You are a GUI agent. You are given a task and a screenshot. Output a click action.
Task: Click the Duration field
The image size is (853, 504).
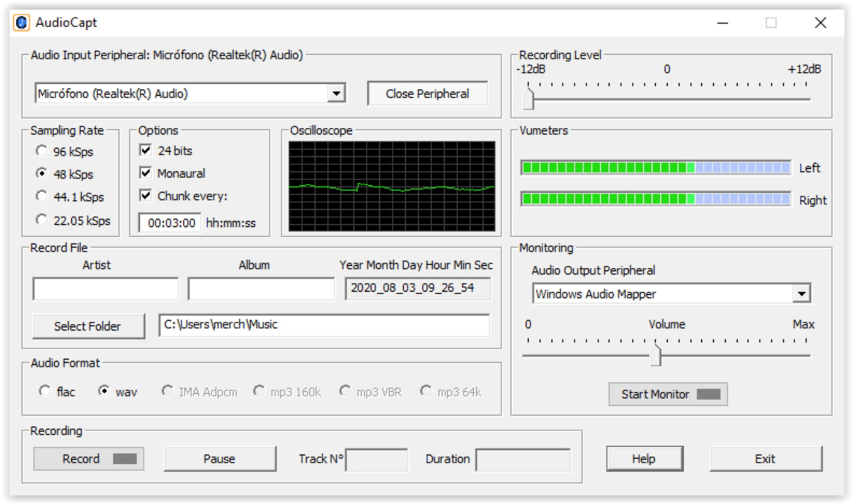523,459
